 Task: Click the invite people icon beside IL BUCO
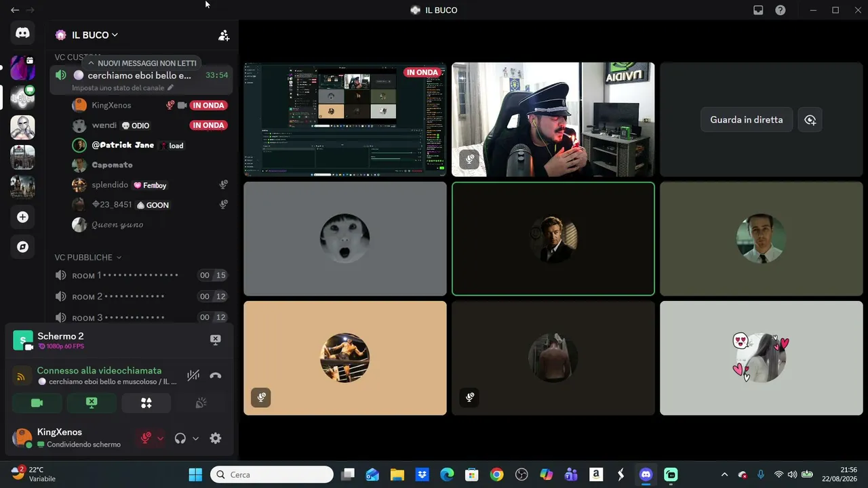tap(224, 35)
